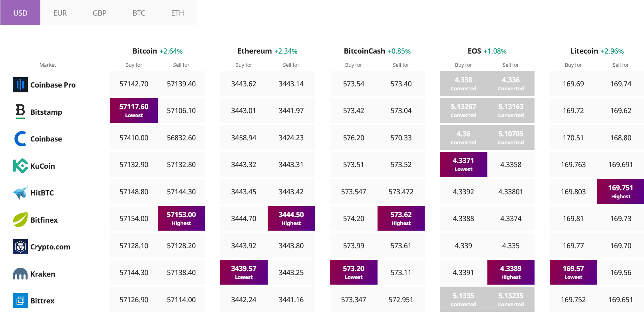Click Bitfinex's highest Ethereum sell price 3444.50

click(x=291, y=218)
